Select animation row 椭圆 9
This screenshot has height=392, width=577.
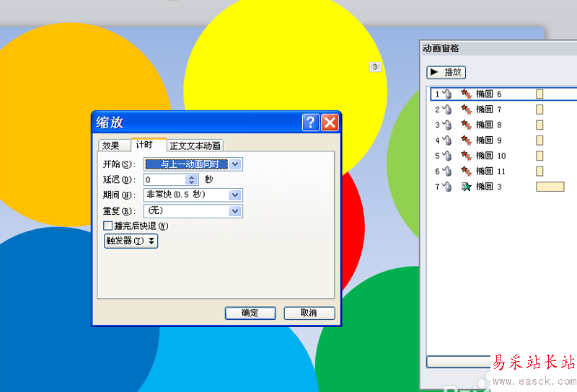pyautogui.click(x=503, y=141)
